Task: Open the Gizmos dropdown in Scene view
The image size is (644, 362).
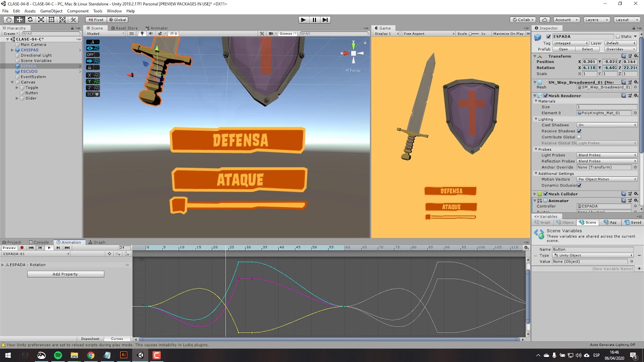Action: point(287,34)
